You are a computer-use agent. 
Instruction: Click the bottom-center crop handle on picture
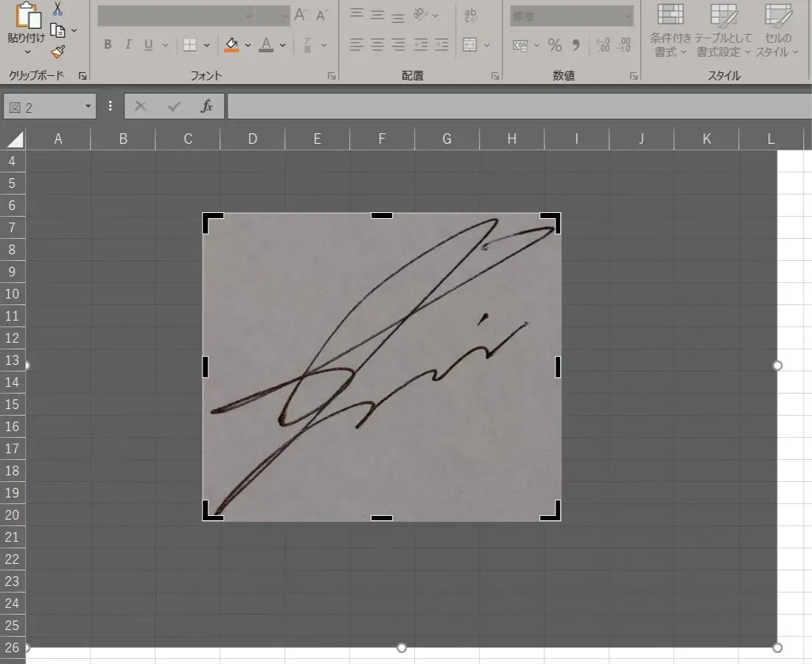coord(382,517)
